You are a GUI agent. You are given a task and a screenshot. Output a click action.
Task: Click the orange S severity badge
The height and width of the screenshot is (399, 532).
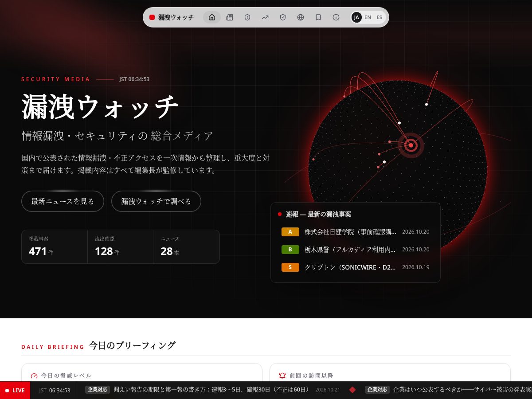click(290, 267)
